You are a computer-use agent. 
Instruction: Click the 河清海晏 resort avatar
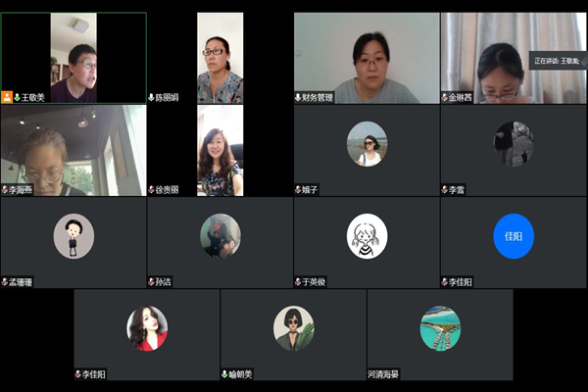[440, 328]
